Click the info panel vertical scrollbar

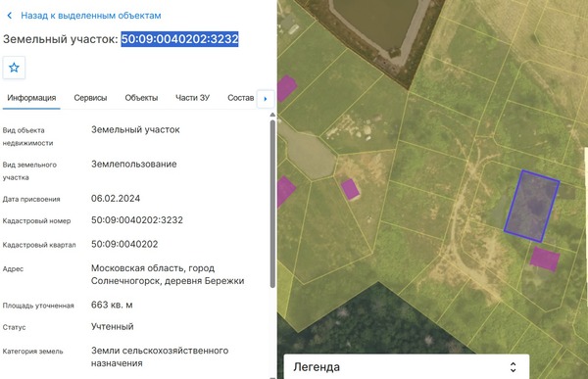272,204
